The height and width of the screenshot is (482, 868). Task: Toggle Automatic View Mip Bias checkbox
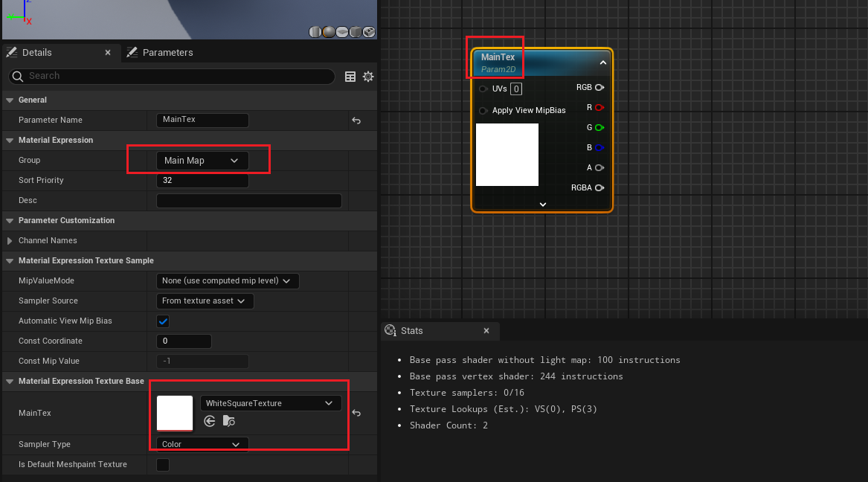click(x=163, y=321)
